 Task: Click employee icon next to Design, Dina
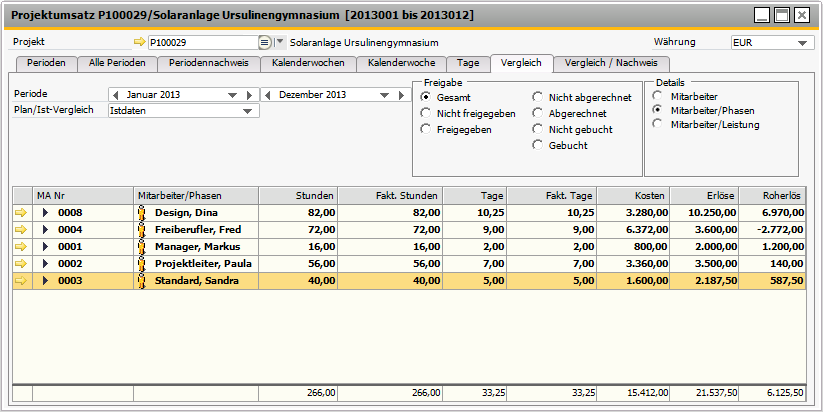click(141, 213)
